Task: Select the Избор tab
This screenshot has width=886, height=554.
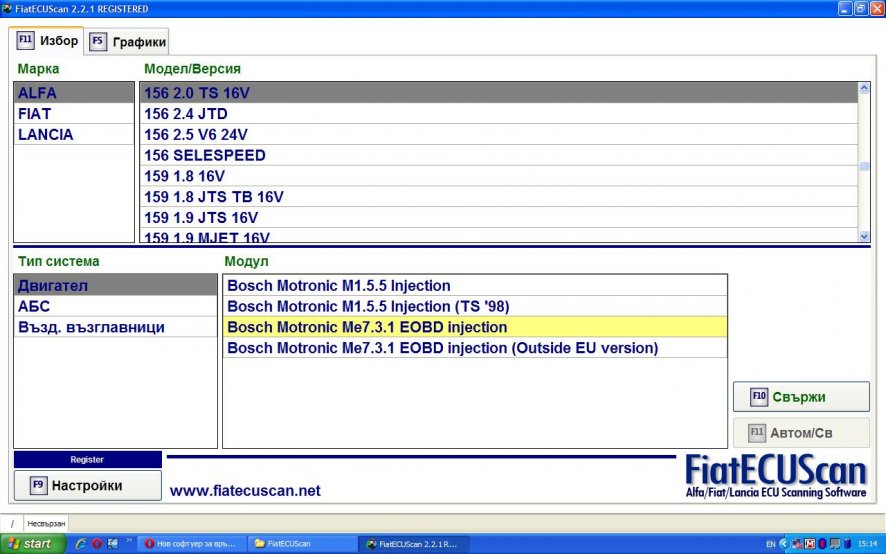Action: tap(47, 41)
